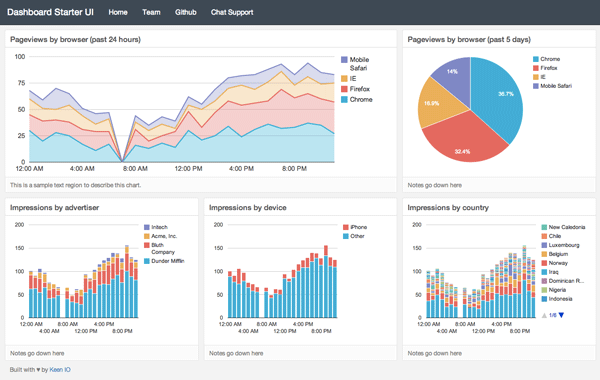Select Chrome legend entry in pie chart

pos(546,59)
